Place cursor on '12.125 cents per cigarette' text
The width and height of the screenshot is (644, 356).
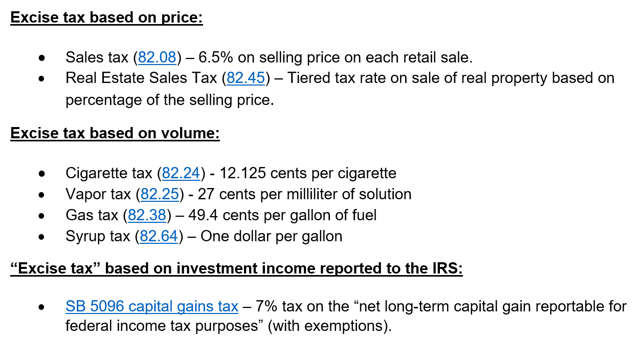click(307, 173)
